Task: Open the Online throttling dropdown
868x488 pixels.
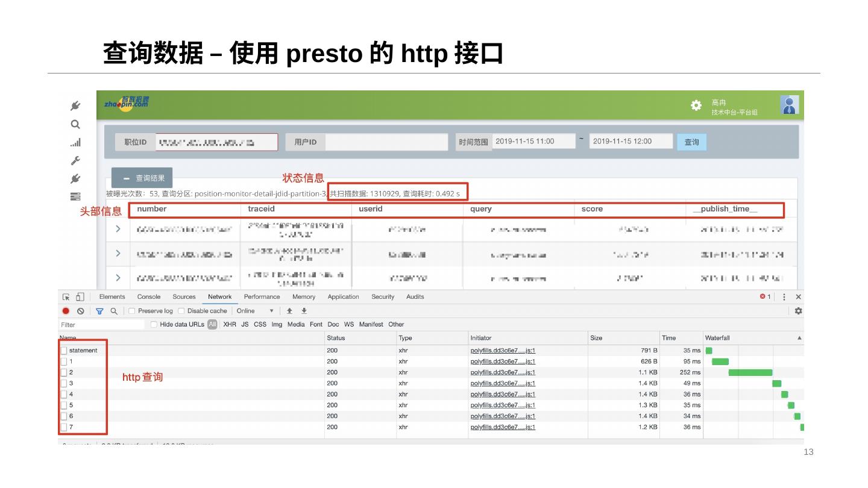Action: [255, 311]
